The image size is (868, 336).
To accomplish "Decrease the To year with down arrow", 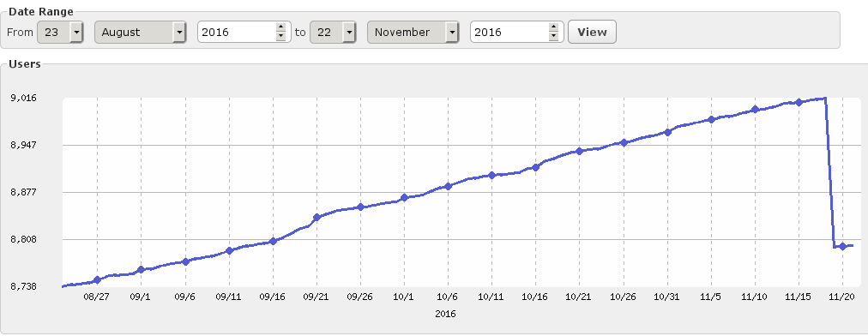I will 553,37.
